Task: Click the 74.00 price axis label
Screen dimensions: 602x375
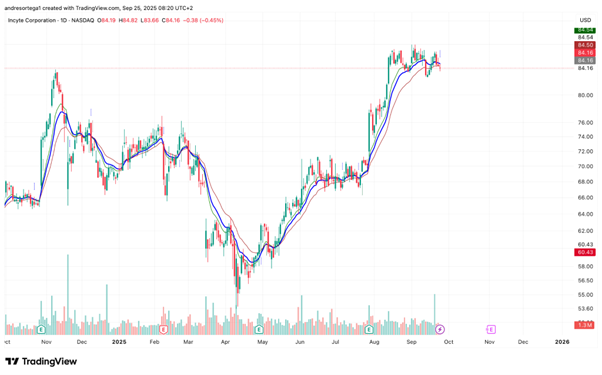Action: tap(585, 137)
